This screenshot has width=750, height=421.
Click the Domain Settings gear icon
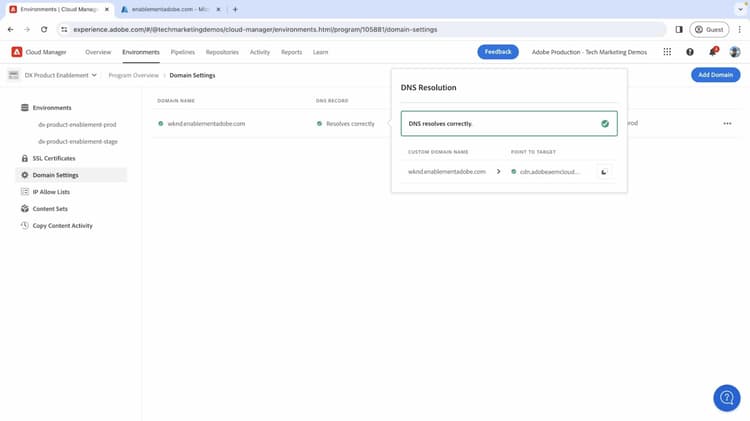(25, 175)
